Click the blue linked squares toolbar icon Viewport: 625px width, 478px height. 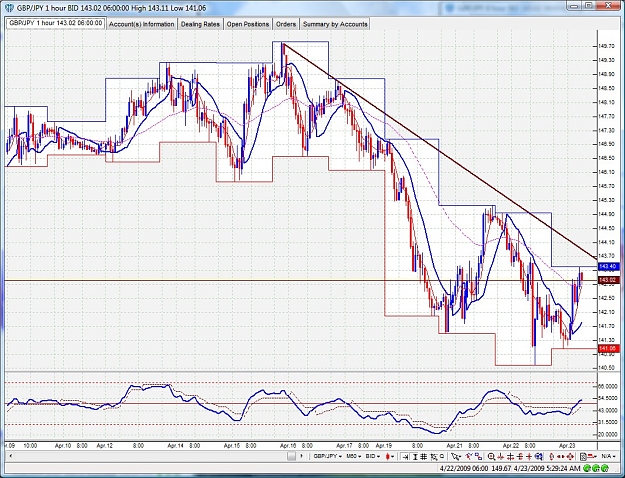pos(479,456)
